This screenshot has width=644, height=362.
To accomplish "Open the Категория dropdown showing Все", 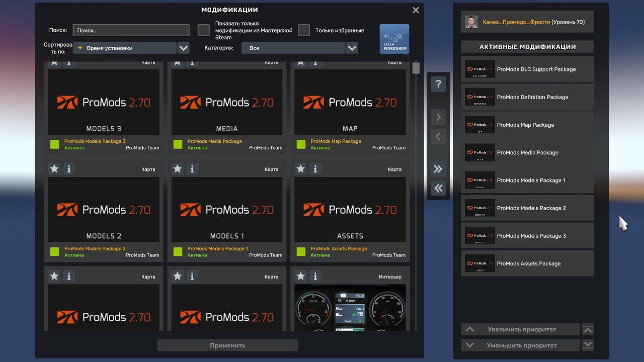I will point(293,48).
